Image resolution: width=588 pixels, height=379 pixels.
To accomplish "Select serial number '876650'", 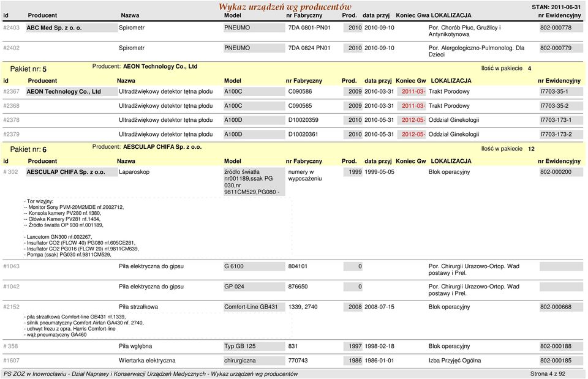I will 298,287.
